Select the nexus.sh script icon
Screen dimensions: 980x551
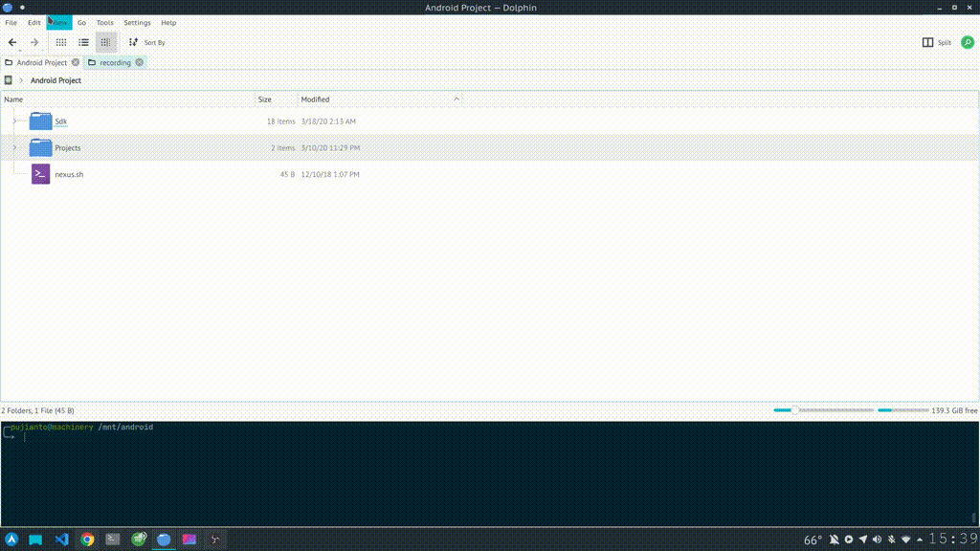tap(40, 174)
